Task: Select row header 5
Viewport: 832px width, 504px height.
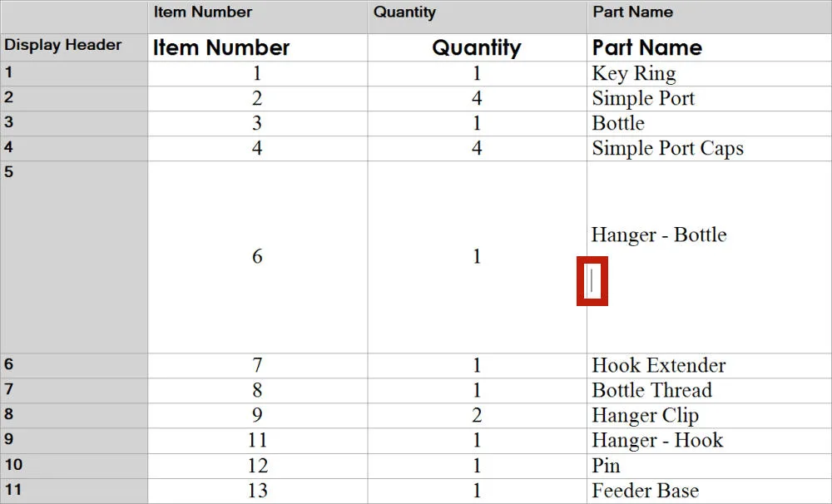Action: pos(74,257)
